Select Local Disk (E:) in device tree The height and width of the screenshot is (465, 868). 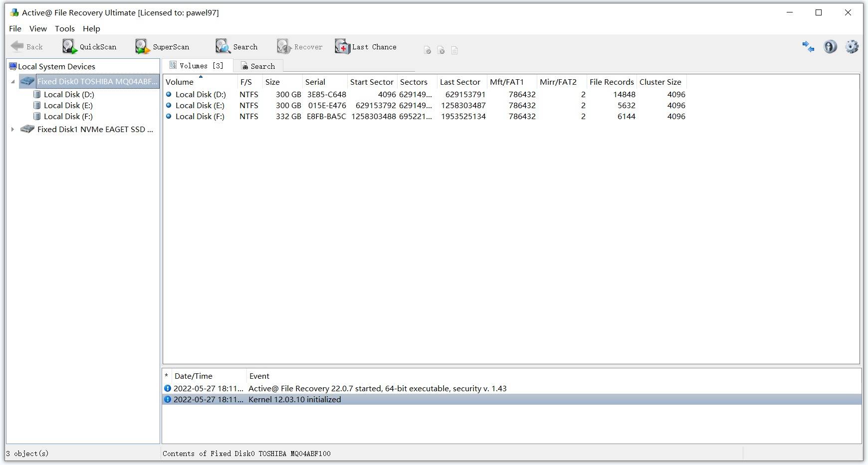click(x=68, y=106)
